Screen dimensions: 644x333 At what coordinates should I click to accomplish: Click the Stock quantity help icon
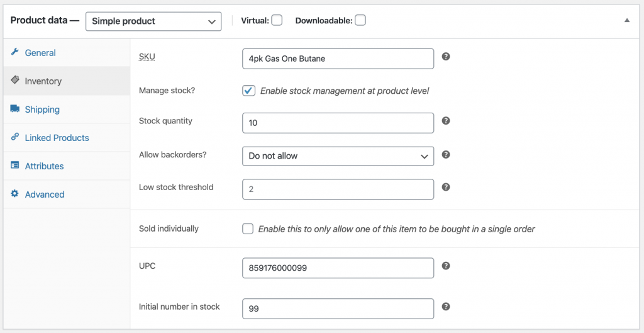tap(446, 120)
